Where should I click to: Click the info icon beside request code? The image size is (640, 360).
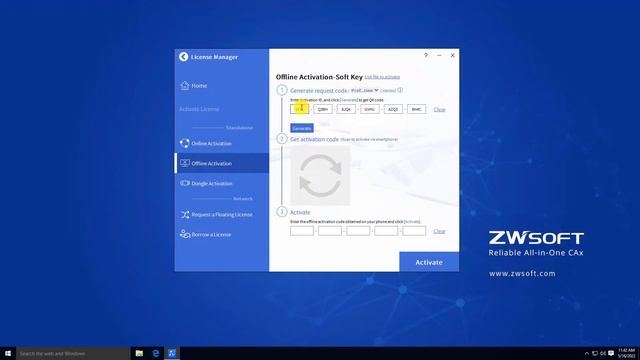pyautogui.click(x=400, y=90)
